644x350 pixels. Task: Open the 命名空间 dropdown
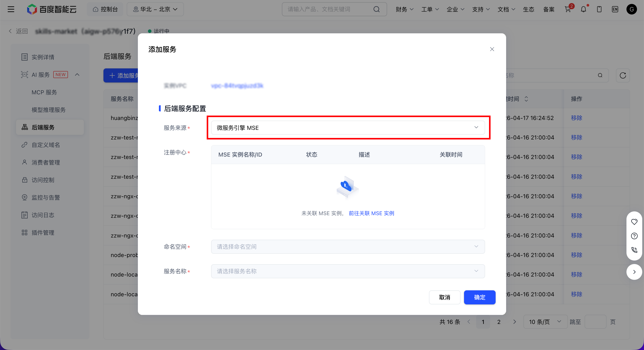tap(348, 247)
